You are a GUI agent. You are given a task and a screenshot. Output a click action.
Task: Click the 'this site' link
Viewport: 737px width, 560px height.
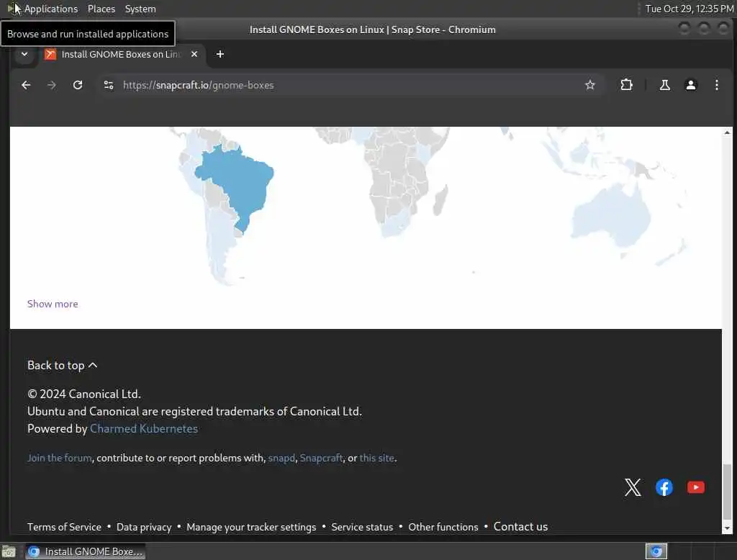(x=377, y=458)
